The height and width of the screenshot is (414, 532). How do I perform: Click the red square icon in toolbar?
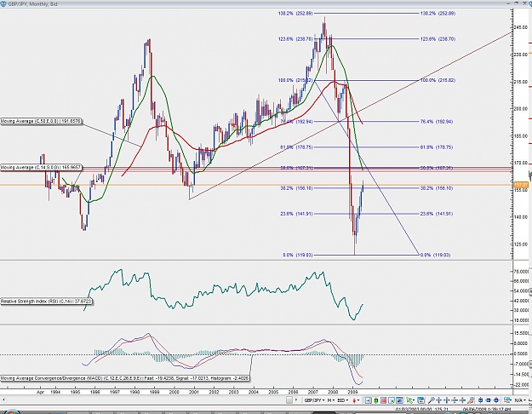click(383, 400)
